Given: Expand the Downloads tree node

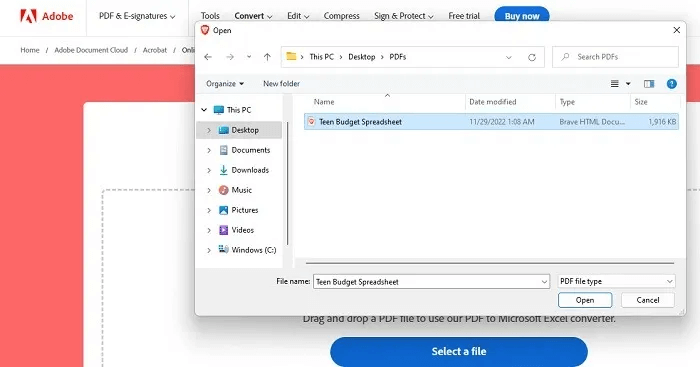Looking at the screenshot, I should click(x=209, y=170).
